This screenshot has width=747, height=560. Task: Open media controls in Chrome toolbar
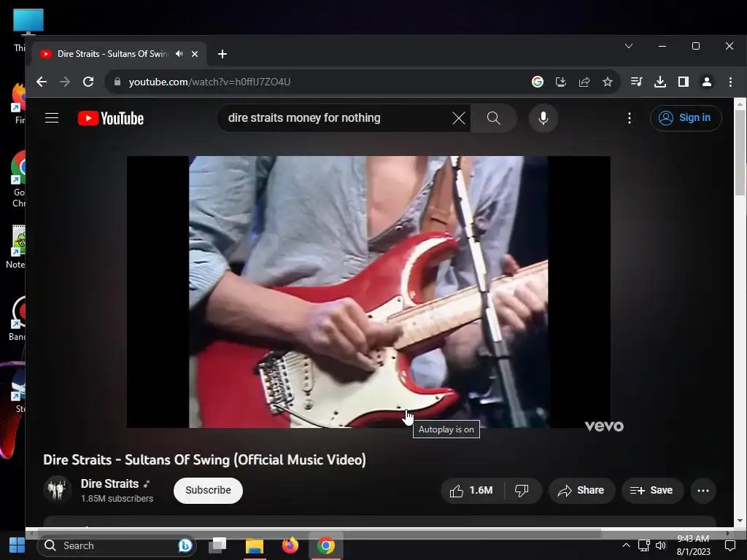point(636,82)
